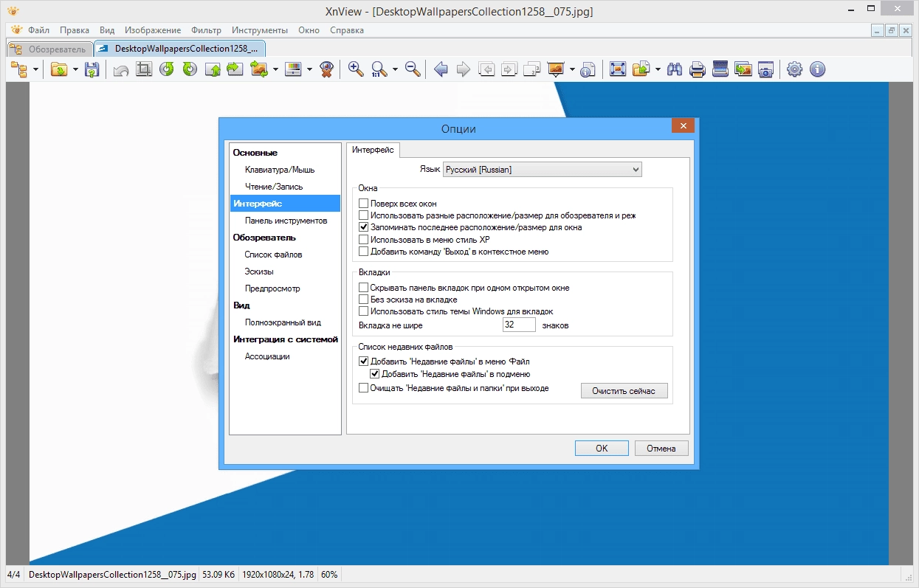Expand dropdown arrow next to Open folder icon
The width and height of the screenshot is (919, 588).
pyautogui.click(x=75, y=69)
